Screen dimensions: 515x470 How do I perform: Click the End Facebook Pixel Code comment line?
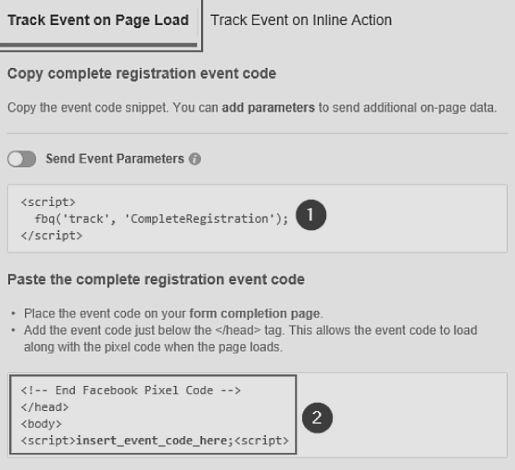point(131,390)
